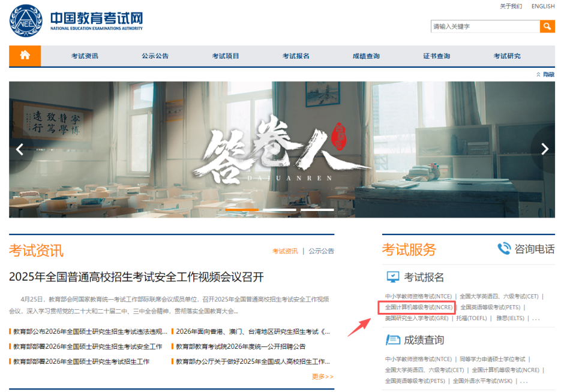Open 考试资讯 navigation menu
The height and width of the screenshot is (392, 576).
[x=85, y=56]
